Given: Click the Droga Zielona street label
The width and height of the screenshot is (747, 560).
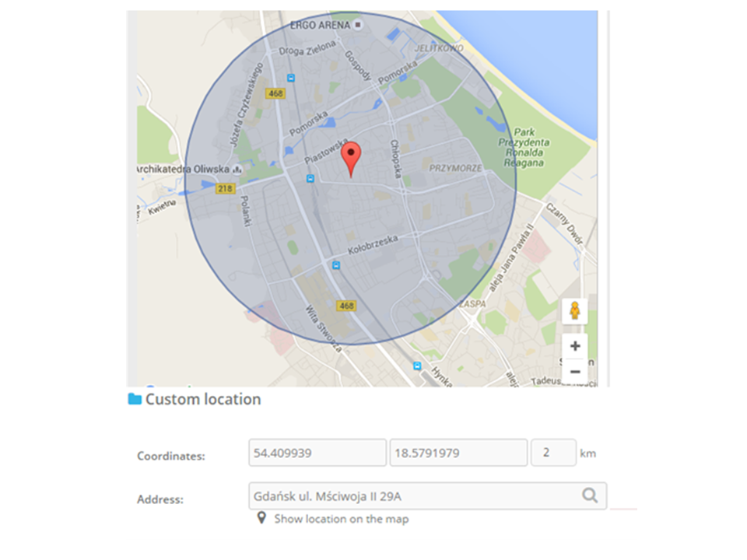Looking at the screenshot, I should (x=307, y=48).
